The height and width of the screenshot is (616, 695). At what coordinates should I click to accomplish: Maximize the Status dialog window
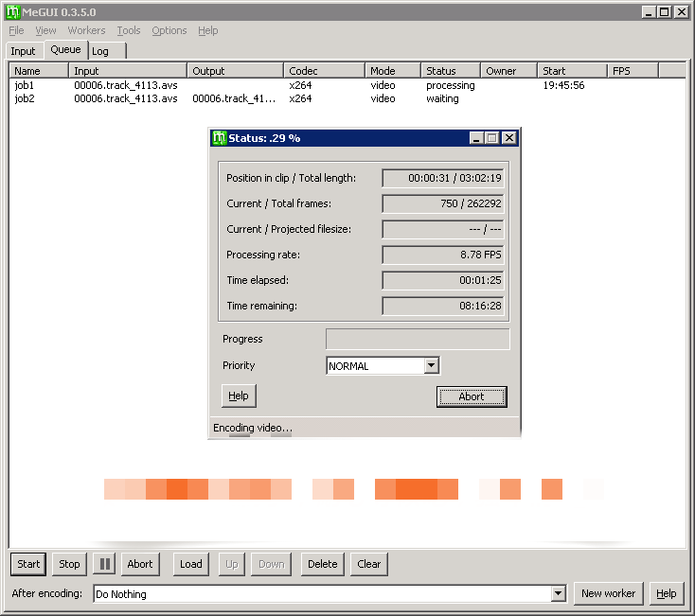point(492,138)
